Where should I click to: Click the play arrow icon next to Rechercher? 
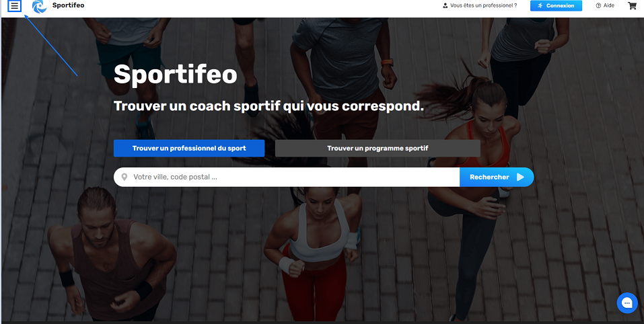click(x=520, y=177)
